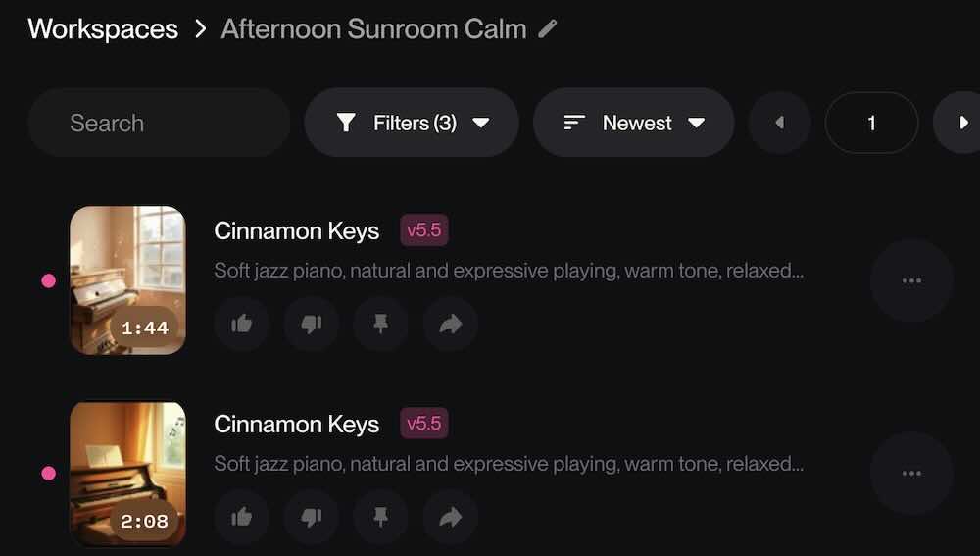Viewport: 980px width, 556px height.
Task: Open more options for the 1:44 track
Action: (911, 280)
